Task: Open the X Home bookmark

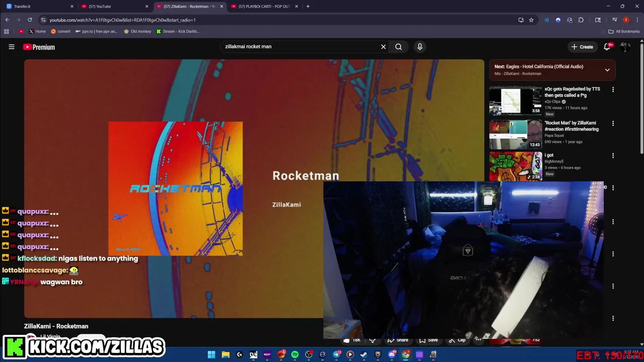Action: click(37, 31)
